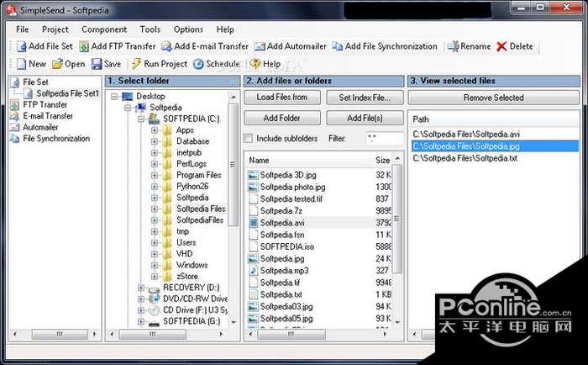The height and width of the screenshot is (365, 588).
Task: Click the Add FTP Transfer icon
Action: tap(84, 46)
